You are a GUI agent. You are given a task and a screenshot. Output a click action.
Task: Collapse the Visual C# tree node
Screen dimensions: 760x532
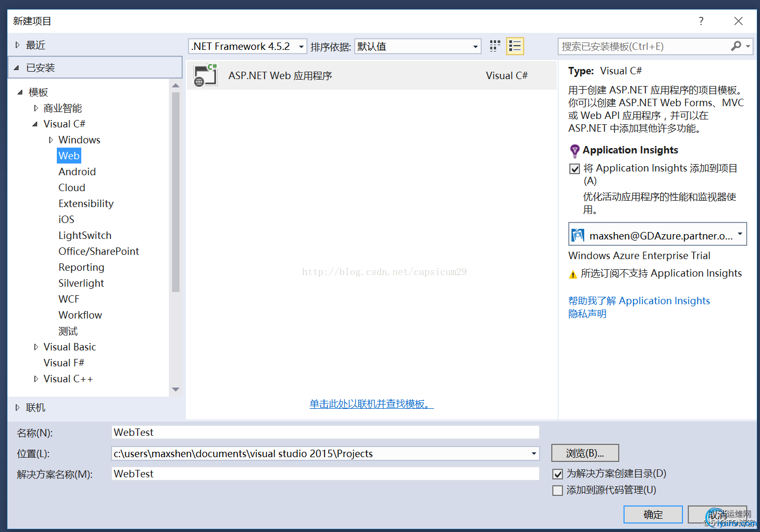35,124
